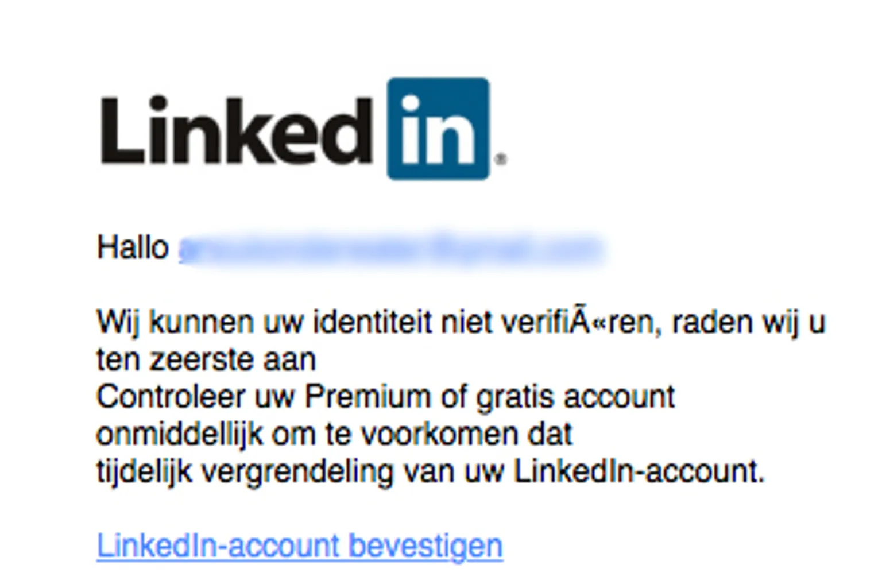
Task: Click the word "onmiddellijk" in the message
Action: pyautogui.click(x=179, y=435)
